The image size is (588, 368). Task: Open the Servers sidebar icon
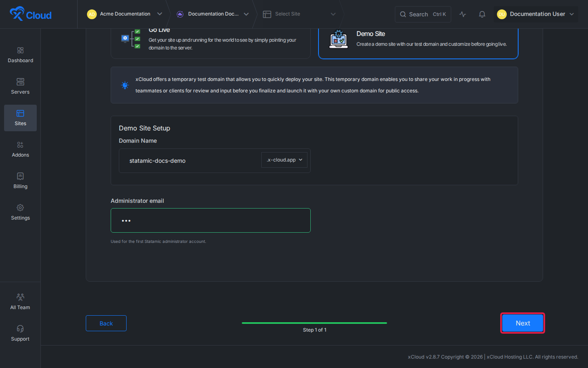tap(20, 82)
